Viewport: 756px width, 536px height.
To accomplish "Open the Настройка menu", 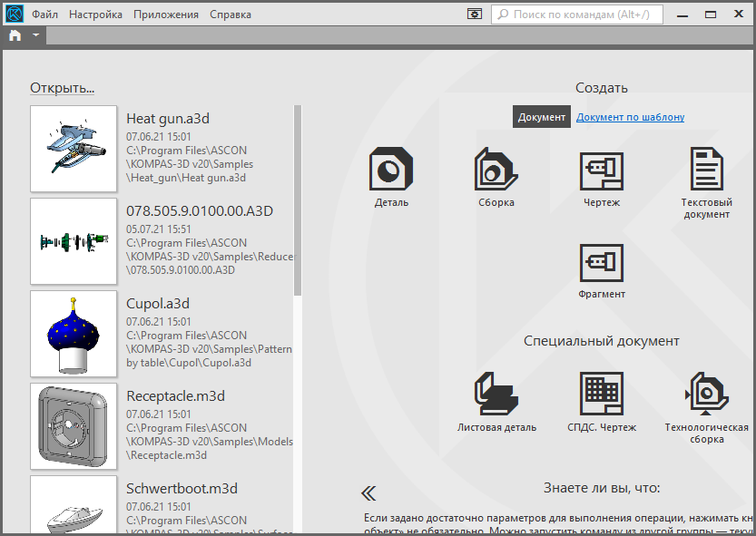I will coord(95,15).
